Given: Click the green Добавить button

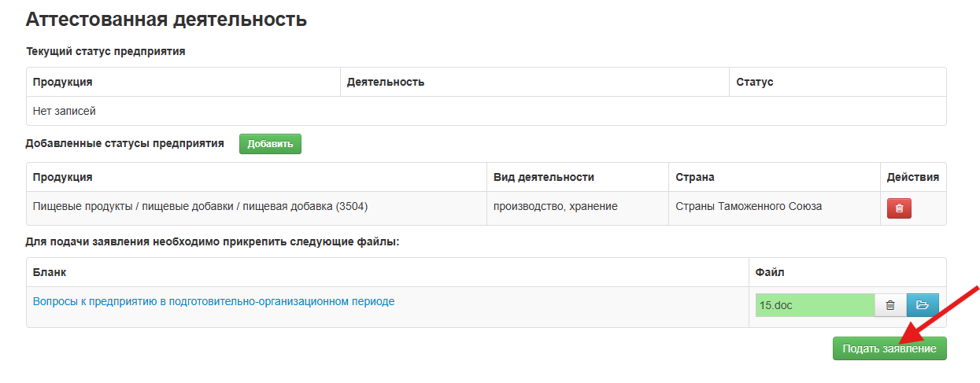Looking at the screenshot, I should [x=270, y=144].
